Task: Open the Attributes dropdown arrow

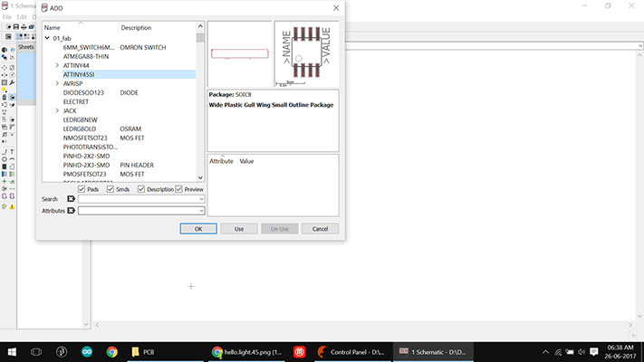Action: tap(201, 211)
